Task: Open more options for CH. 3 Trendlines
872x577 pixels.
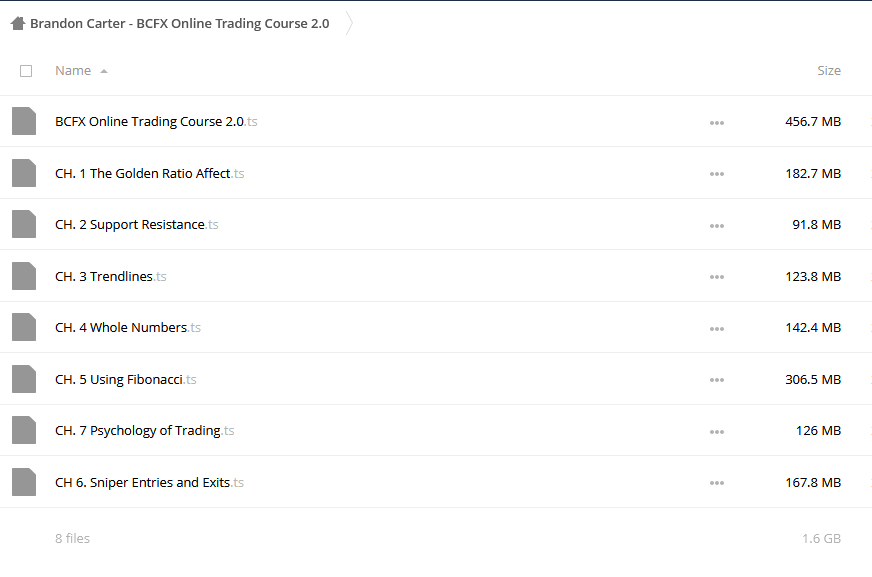Action: coord(717,277)
